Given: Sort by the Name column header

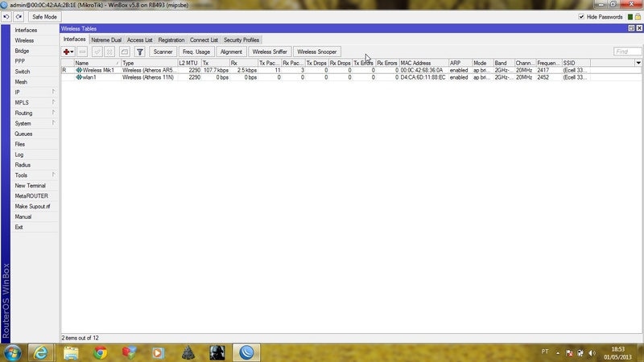Looking at the screenshot, I should click(x=97, y=63).
